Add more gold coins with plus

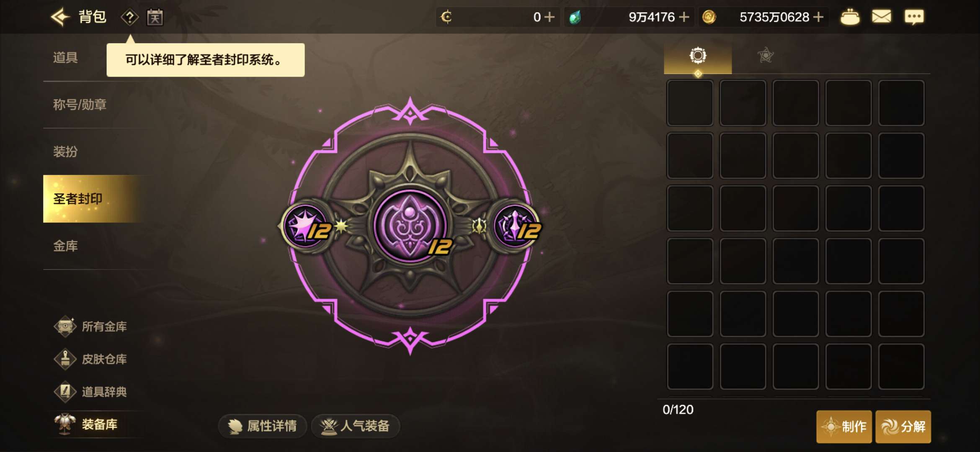point(818,17)
